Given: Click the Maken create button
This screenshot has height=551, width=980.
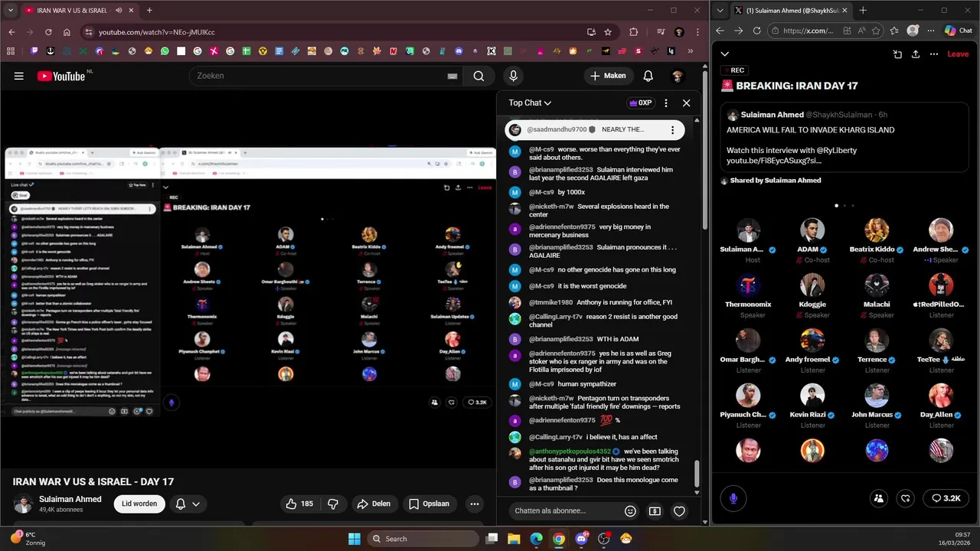Looking at the screenshot, I should (x=608, y=76).
